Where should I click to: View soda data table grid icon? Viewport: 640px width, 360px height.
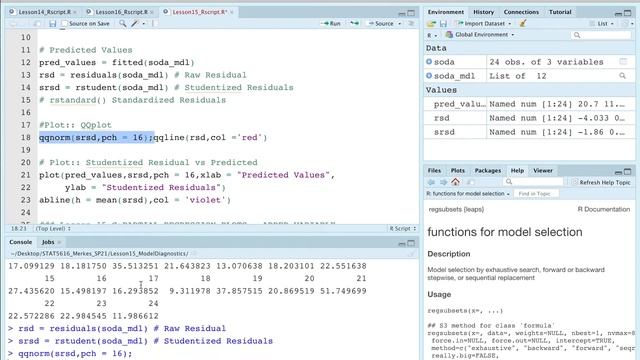coord(623,62)
